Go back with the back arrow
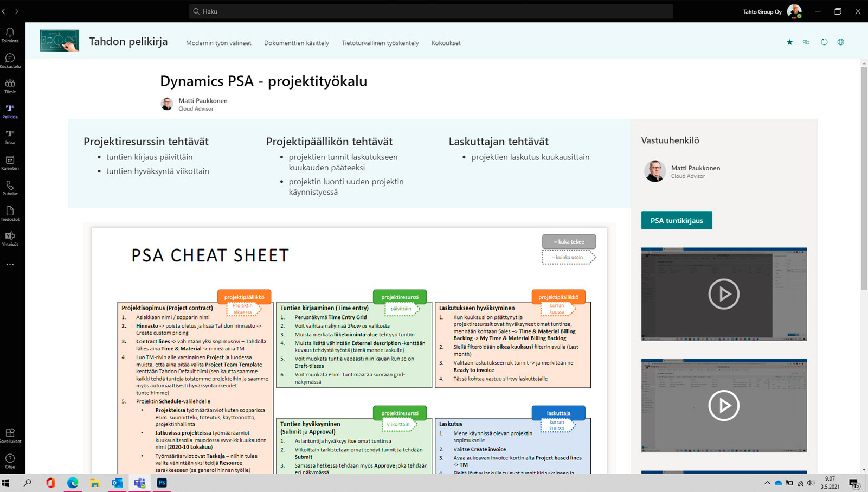The height and width of the screenshot is (492, 868). [x=4, y=11]
